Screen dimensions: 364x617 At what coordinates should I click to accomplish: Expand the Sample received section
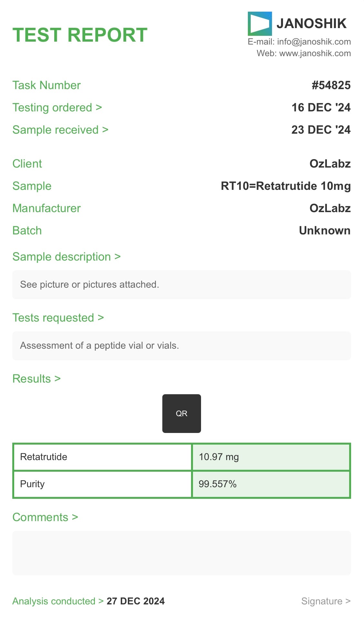(x=60, y=130)
